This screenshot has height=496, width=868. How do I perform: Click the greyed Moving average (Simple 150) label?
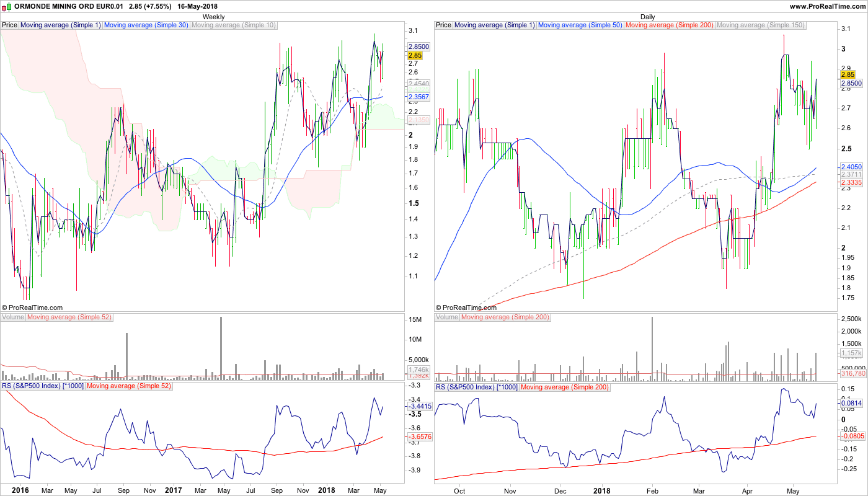tap(760, 25)
